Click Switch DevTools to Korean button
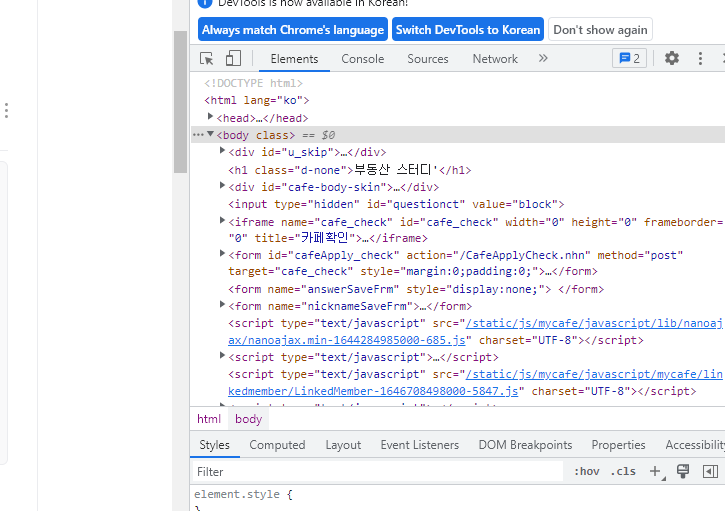The image size is (725, 511). pos(468,30)
